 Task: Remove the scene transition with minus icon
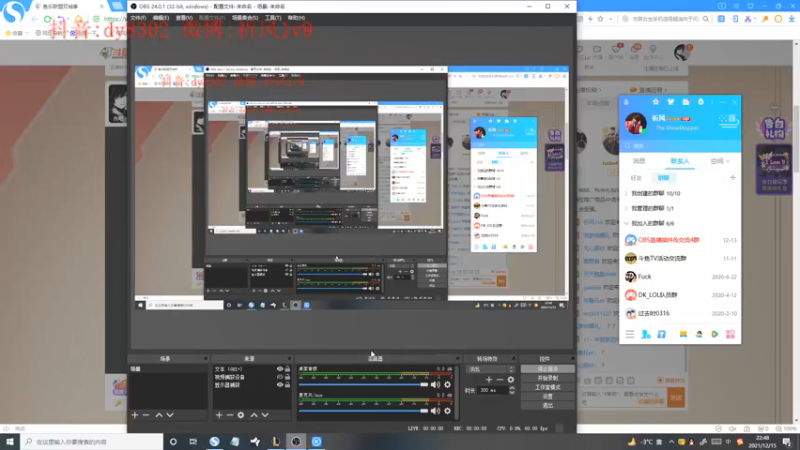pyautogui.click(x=499, y=380)
